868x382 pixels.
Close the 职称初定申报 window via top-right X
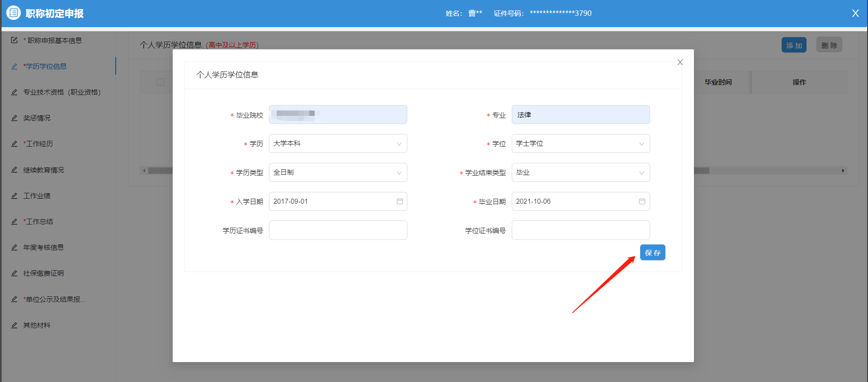coord(855,13)
